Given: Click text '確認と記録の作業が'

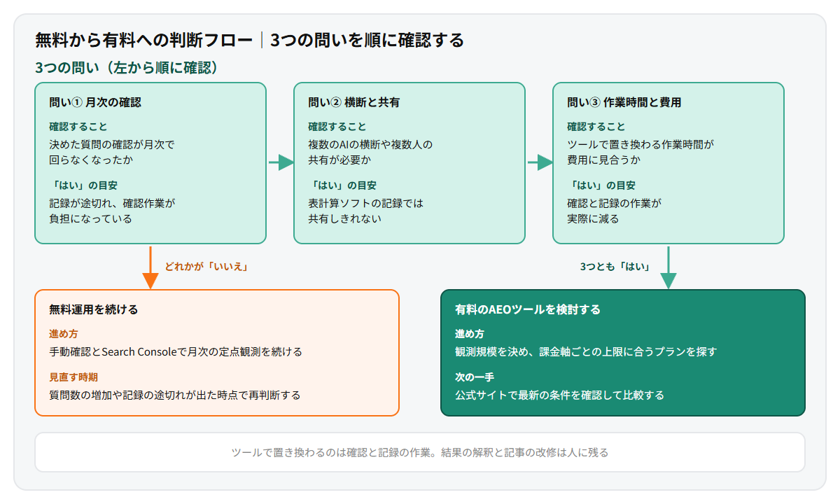Looking at the screenshot, I should [x=614, y=204].
